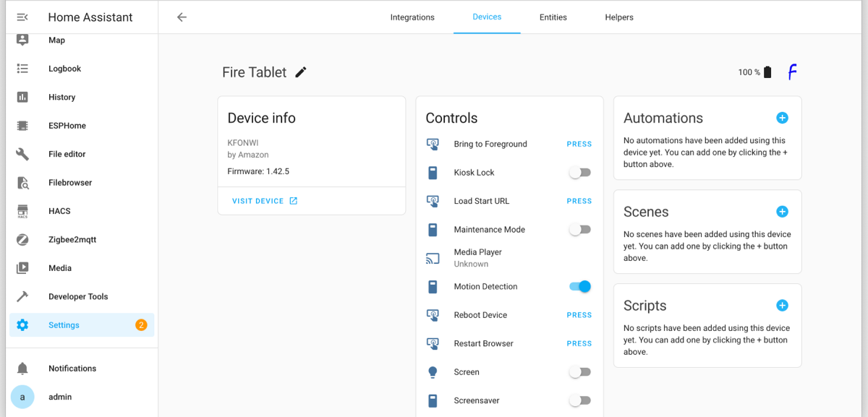Open Logbook in the sidebar
868x417 pixels.
tap(82, 69)
